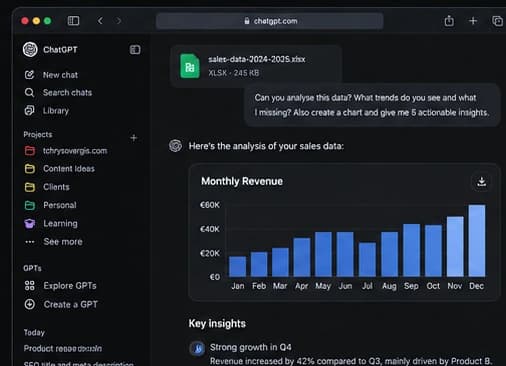This screenshot has height=366, width=506.
Task: Click the ChatGPT assistant avatar icon
Action: [175, 146]
